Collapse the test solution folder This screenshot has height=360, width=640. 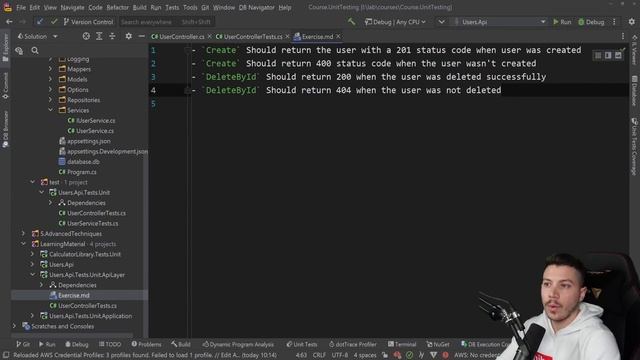point(33,182)
